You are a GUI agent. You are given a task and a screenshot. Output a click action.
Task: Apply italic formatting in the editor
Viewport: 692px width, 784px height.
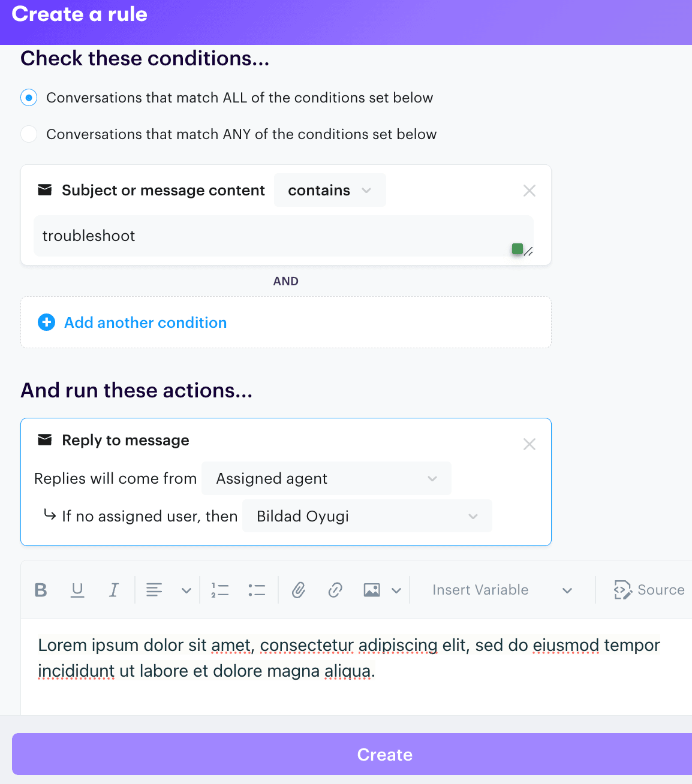(114, 590)
